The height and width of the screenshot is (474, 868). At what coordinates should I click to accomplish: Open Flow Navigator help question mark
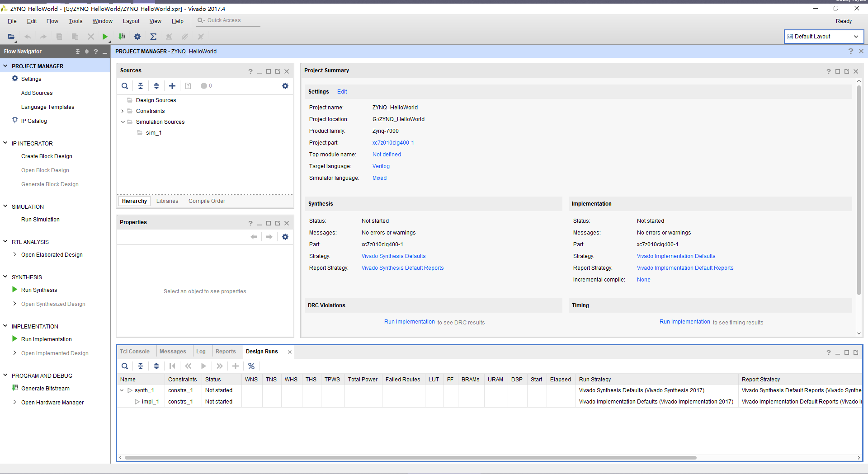point(96,52)
